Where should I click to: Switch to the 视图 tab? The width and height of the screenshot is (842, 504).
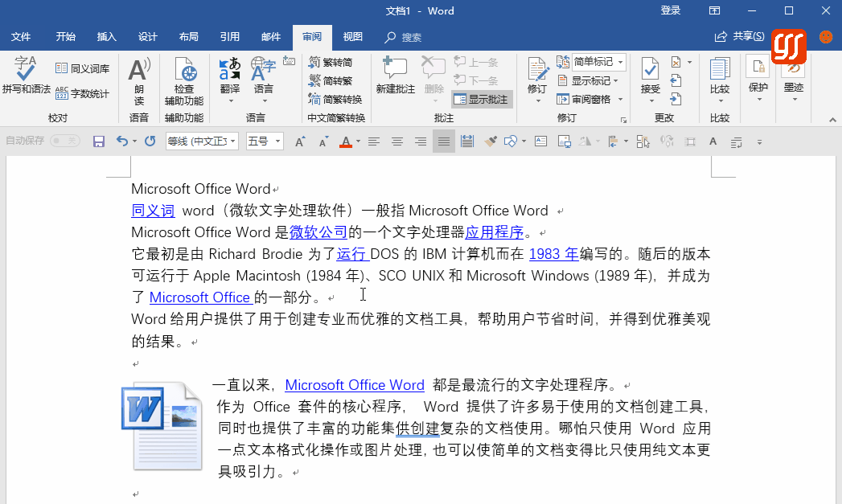pos(353,36)
